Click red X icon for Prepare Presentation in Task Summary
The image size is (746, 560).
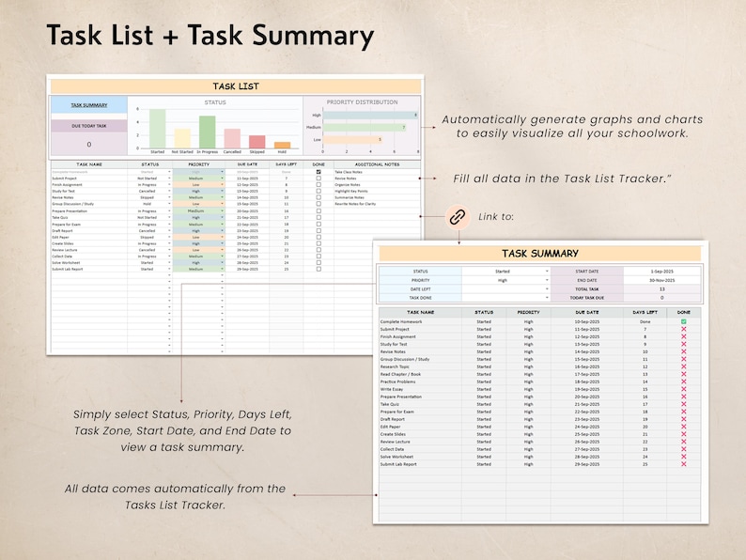[684, 397]
